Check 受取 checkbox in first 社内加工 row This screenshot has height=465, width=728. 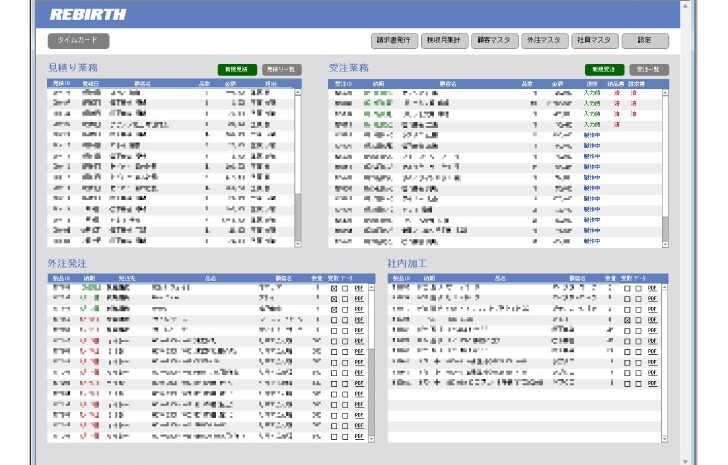[627, 288]
